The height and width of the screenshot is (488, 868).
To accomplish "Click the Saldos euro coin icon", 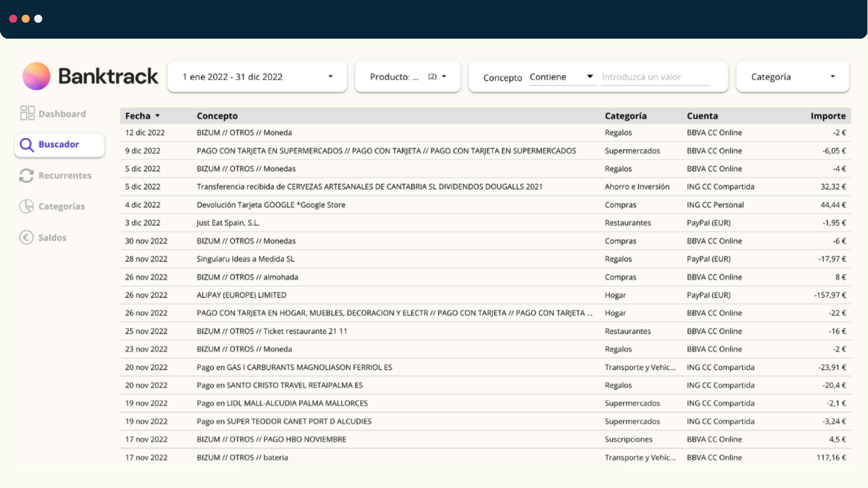I will (x=26, y=237).
